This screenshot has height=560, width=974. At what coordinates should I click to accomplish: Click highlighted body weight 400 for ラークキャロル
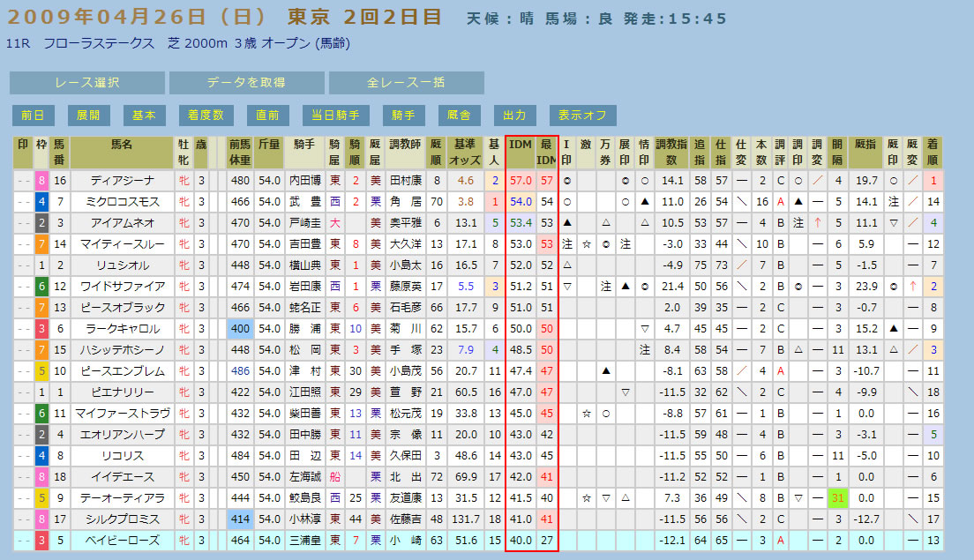pyautogui.click(x=240, y=328)
